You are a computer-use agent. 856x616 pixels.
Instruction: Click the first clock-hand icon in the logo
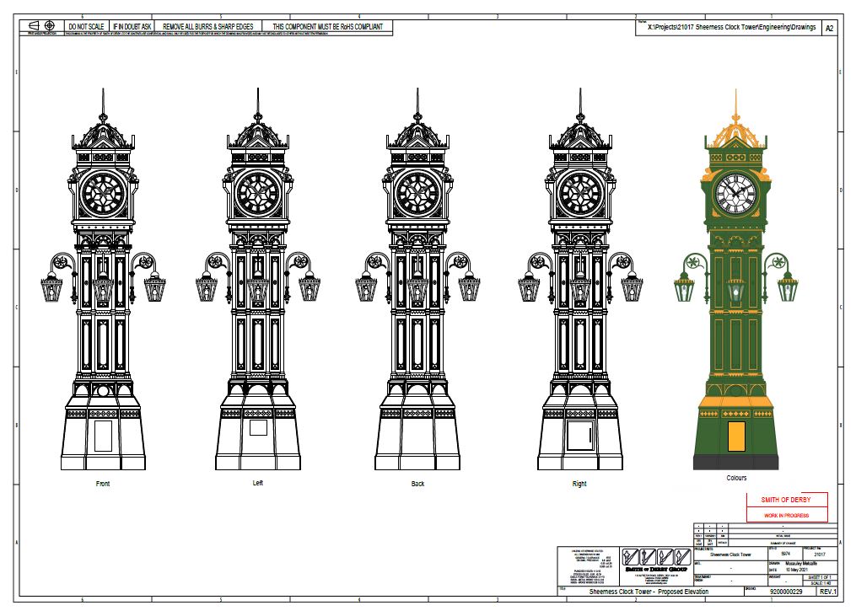(x=630, y=556)
